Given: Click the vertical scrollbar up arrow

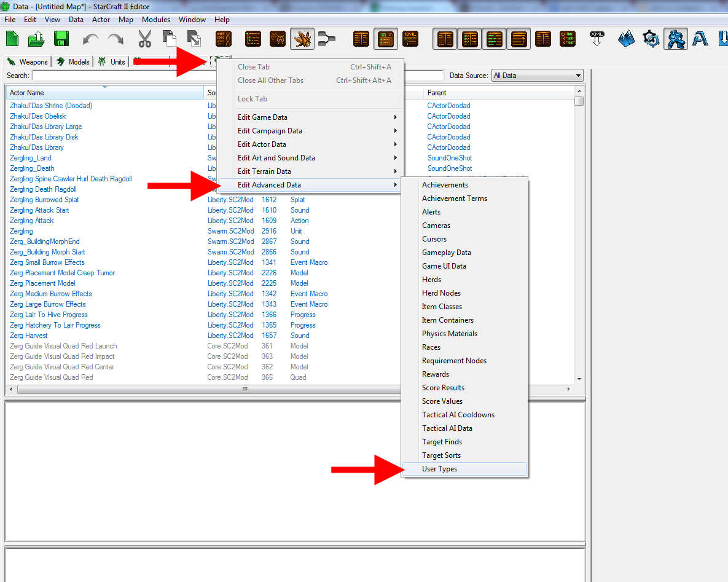Looking at the screenshot, I should click(579, 91).
